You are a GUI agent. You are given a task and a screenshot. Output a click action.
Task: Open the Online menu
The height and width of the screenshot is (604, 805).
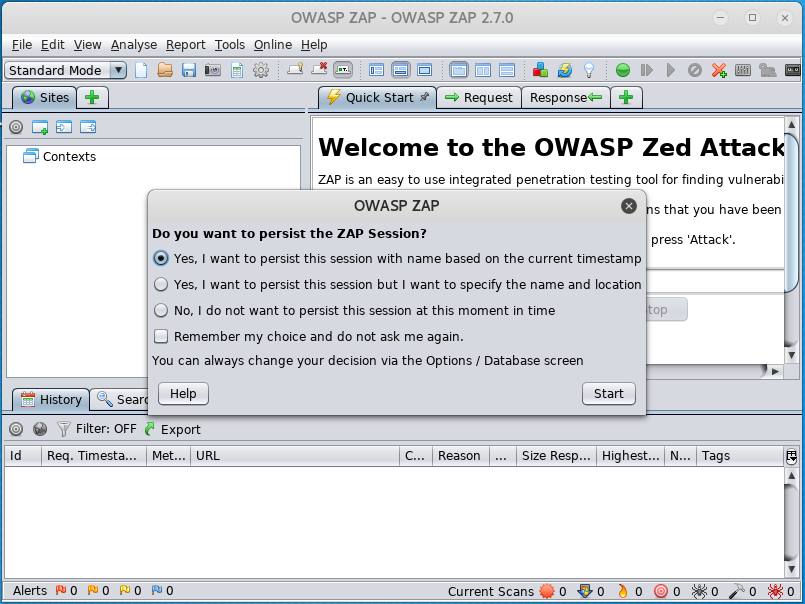coord(273,45)
